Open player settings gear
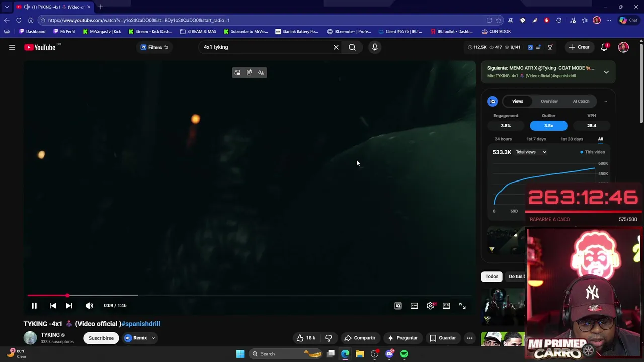Image resolution: width=644 pixels, height=362 pixels. [430, 306]
